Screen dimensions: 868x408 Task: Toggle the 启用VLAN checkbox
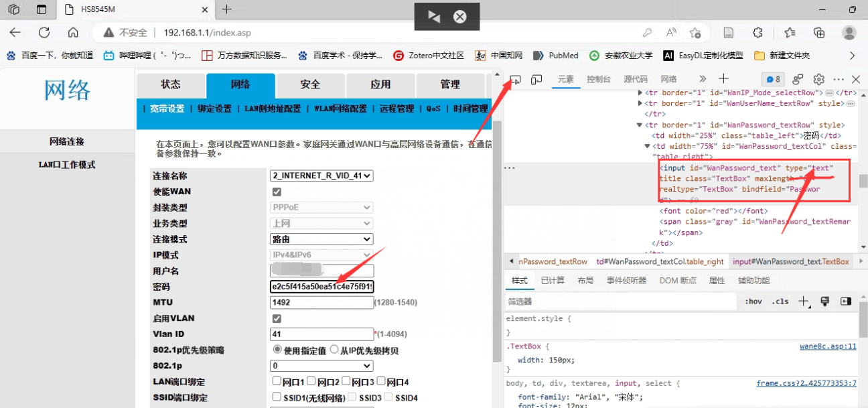277,318
